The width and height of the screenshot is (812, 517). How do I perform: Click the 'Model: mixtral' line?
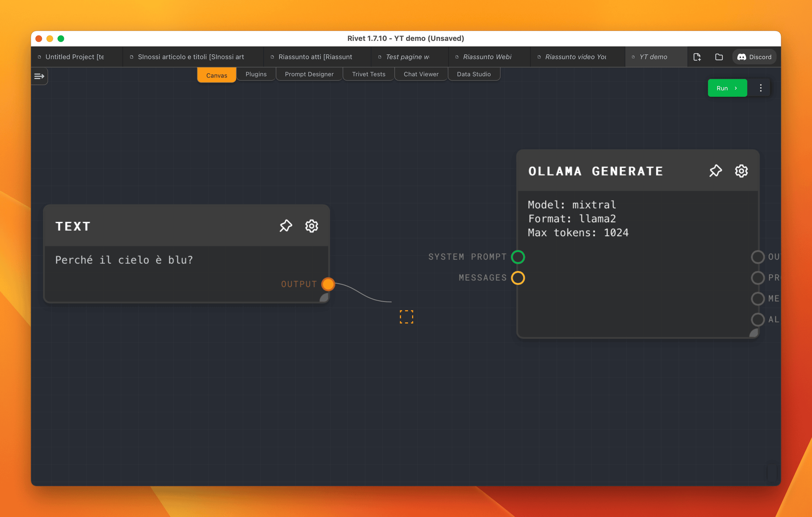(572, 205)
